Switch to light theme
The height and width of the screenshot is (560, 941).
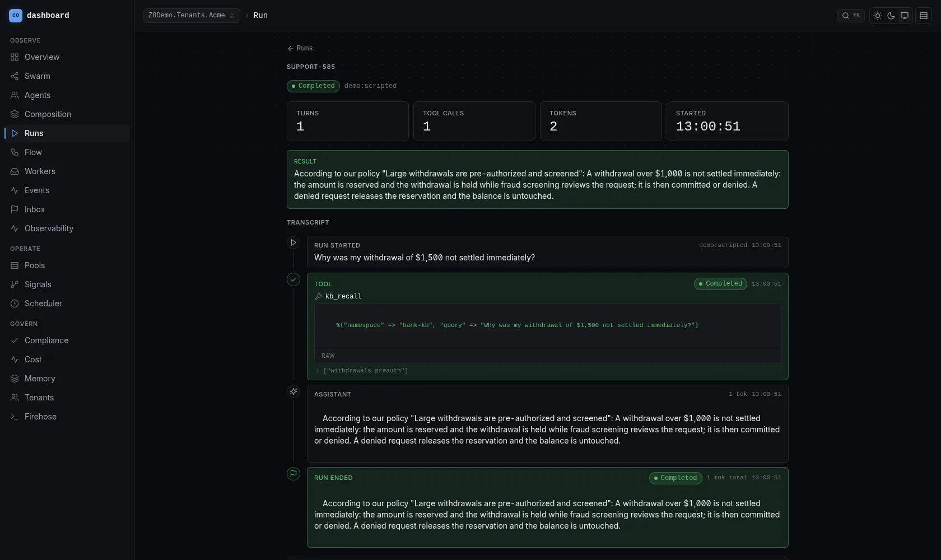pos(878,16)
